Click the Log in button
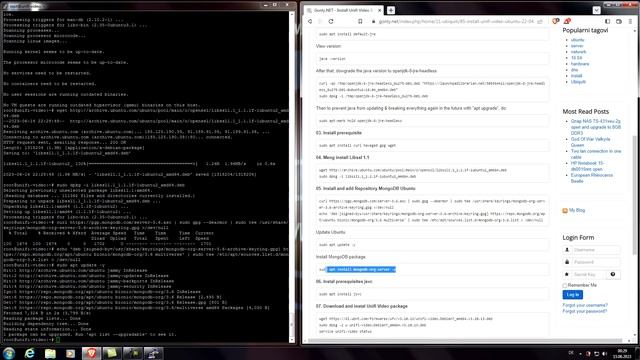Screen dimensions: 640x360 pyautogui.click(x=573, y=295)
